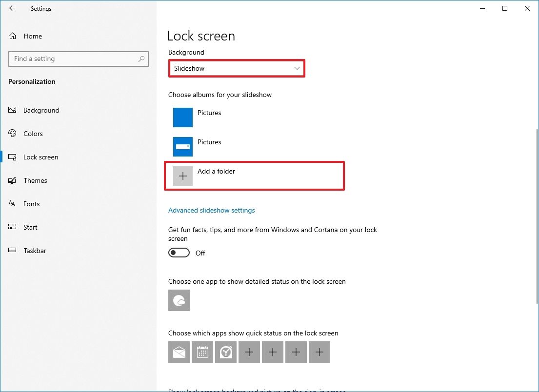Screen dimensions: 539x392
Task: Navigate to Home in the sidebar
Action: tap(33, 36)
